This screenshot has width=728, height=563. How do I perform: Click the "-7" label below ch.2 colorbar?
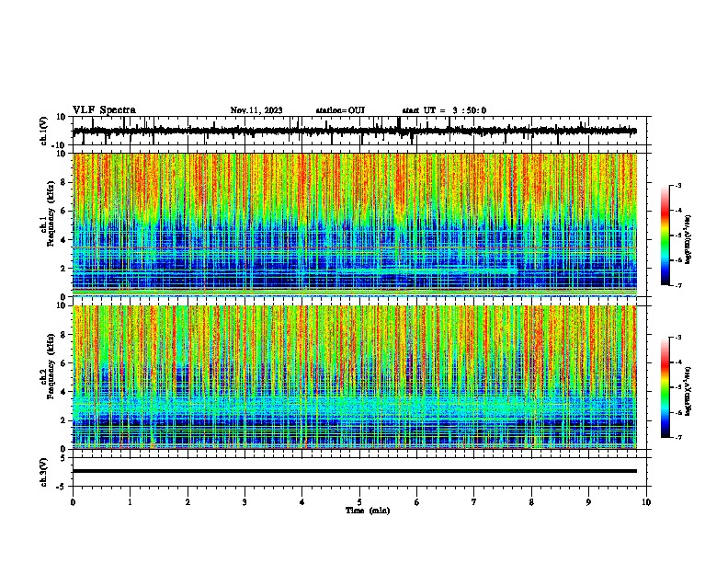click(677, 438)
